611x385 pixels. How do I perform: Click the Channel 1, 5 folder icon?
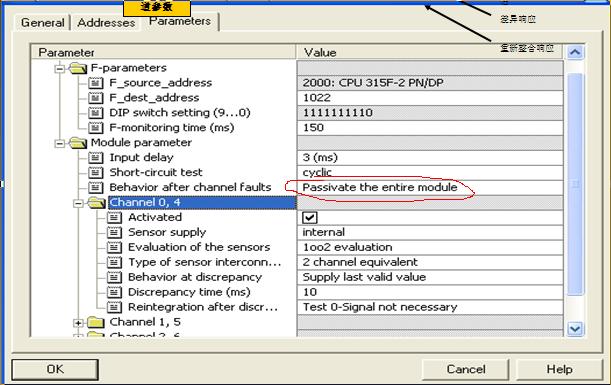(x=96, y=322)
